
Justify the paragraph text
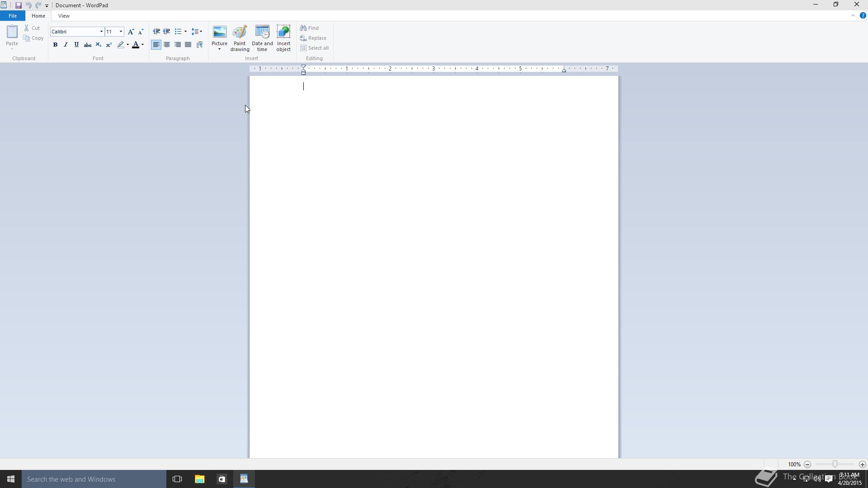pos(188,45)
